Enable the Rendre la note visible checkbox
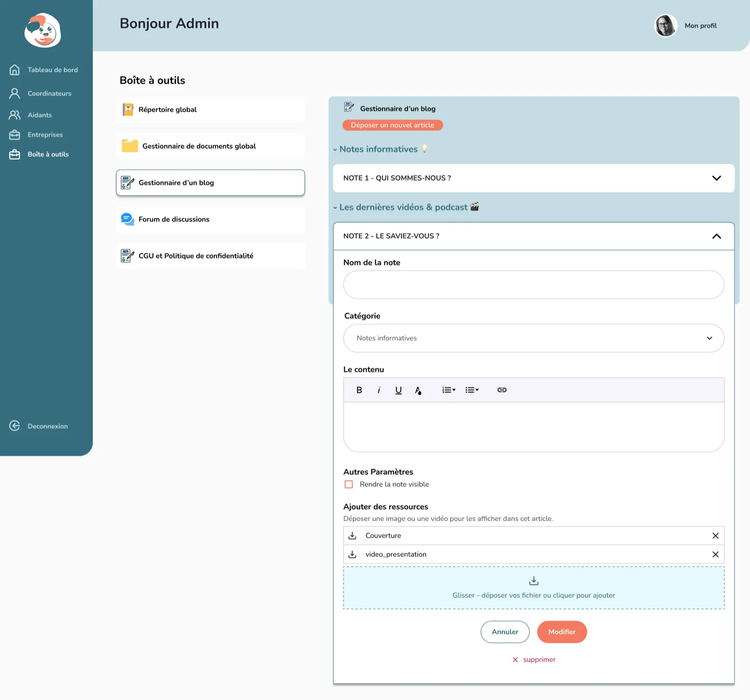750x700 pixels. pos(349,484)
